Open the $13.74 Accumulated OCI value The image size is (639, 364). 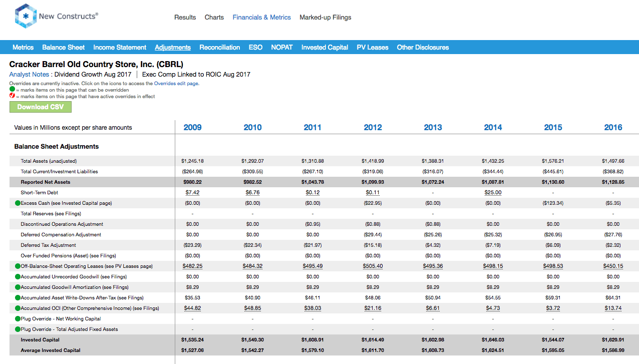[x=613, y=308]
